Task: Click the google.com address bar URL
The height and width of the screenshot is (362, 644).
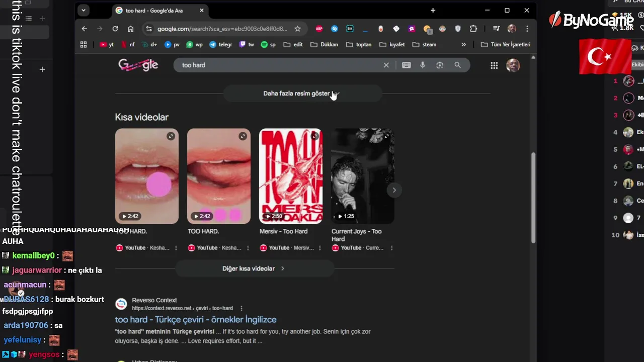Action: (222, 29)
